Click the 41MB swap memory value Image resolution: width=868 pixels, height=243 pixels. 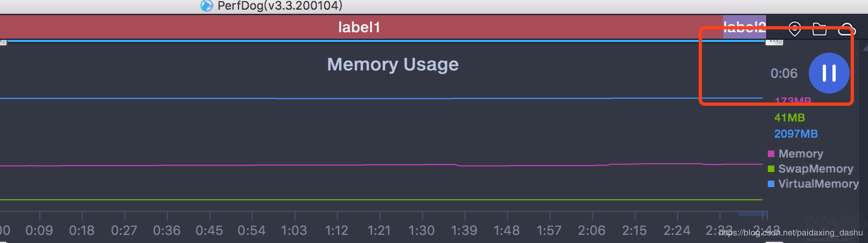(x=789, y=118)
